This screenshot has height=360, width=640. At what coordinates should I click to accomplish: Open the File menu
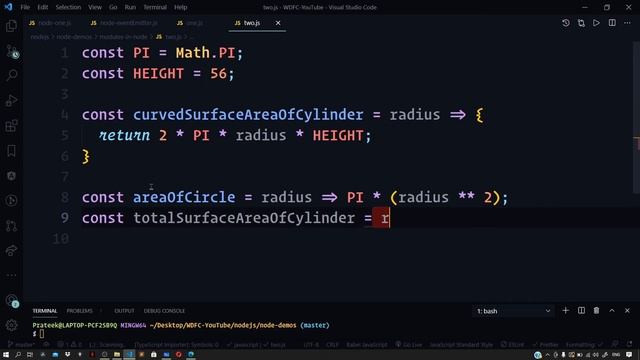coord(25,7)
